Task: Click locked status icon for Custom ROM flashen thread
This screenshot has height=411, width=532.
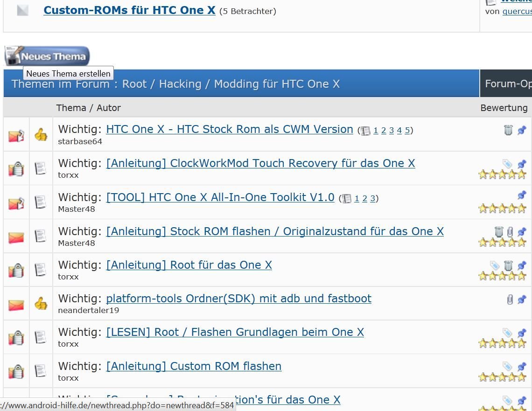Action: tap(16, 371)
